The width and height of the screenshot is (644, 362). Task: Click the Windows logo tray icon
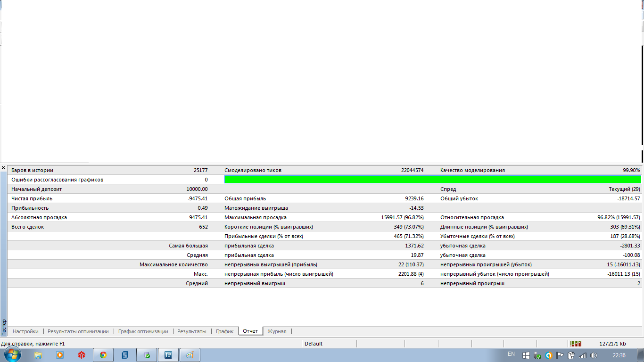(x=526, y=355)
